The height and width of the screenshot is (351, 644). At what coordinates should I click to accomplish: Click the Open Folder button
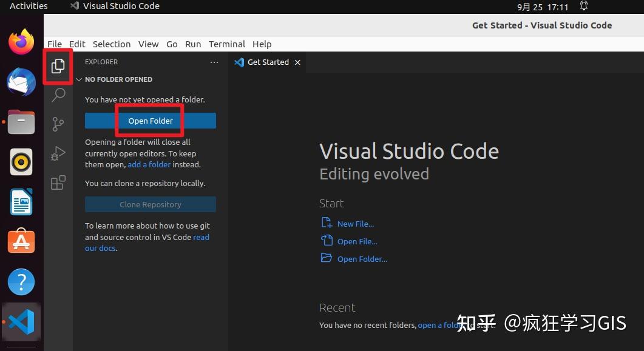(x=150, y=121)
